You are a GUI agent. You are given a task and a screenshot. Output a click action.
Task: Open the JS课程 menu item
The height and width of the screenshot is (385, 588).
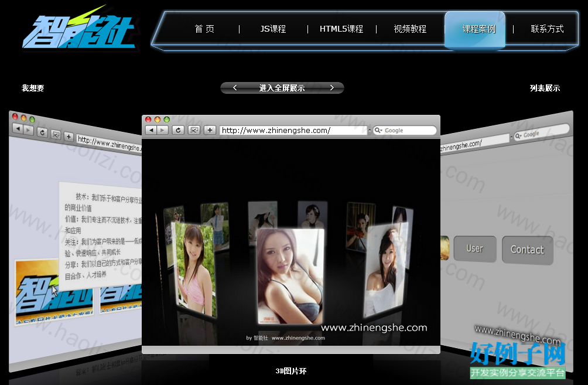point(273,29)
